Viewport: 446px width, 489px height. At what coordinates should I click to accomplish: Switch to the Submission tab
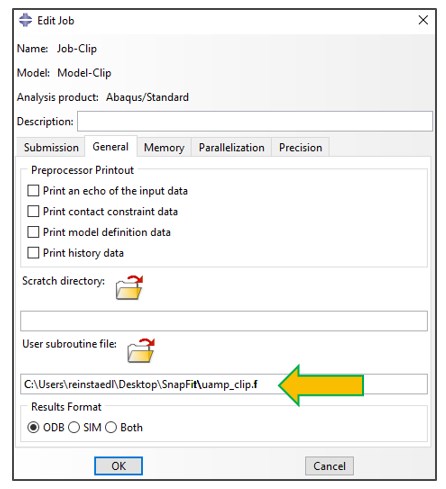(51, 147)
